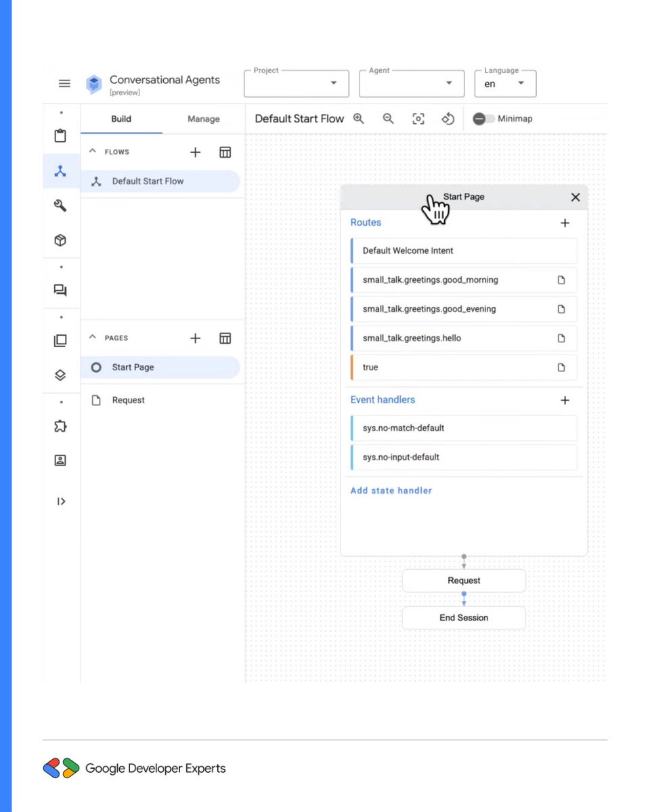650x812 pixels.
Task: Toggle the Minimap switch
Action: pyautogui.click(x=483, y=118)
